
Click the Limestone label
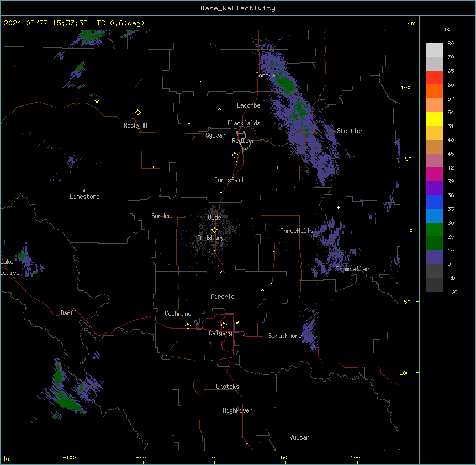84,197
